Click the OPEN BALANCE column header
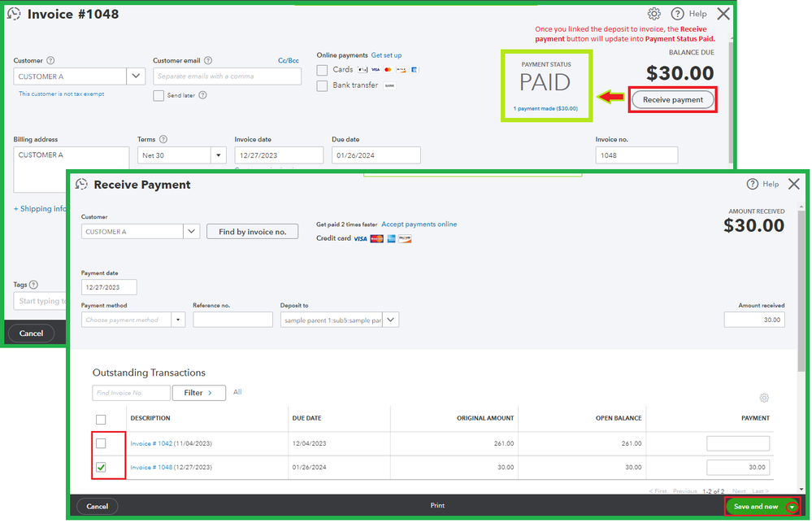This screenshot has height=523, width=812. pos(619,418)
